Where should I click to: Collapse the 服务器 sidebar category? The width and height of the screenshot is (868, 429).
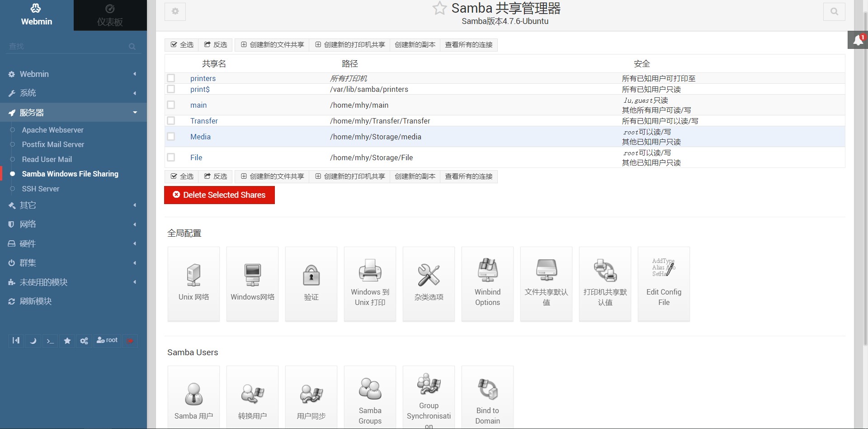click(x=73, y=112)
